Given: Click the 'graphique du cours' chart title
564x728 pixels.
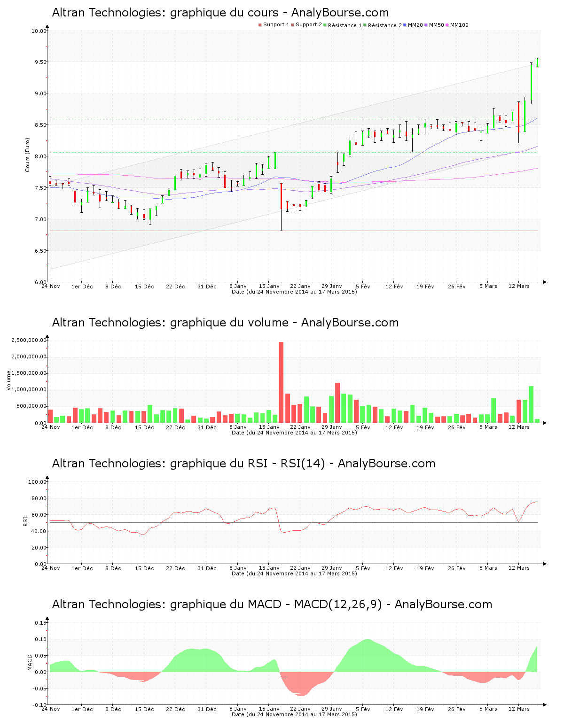Looking at the screenshot, I should click(x=220, y=13).
